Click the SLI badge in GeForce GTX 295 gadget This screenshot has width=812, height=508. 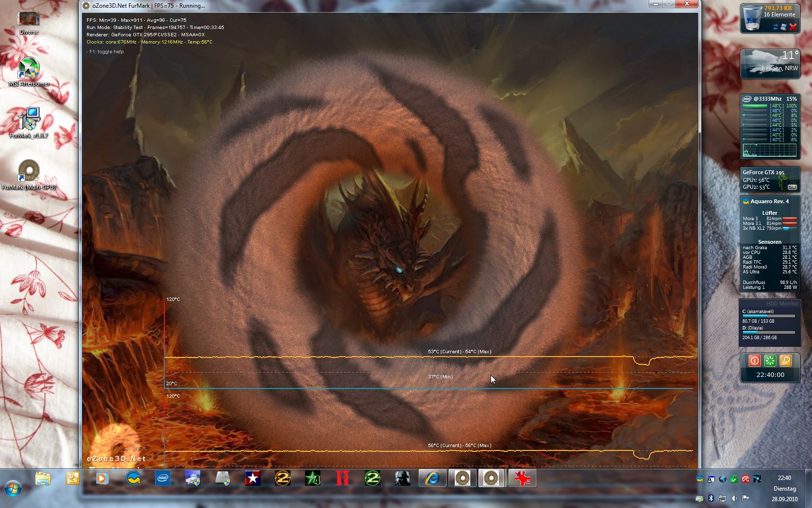pos(792,187)
